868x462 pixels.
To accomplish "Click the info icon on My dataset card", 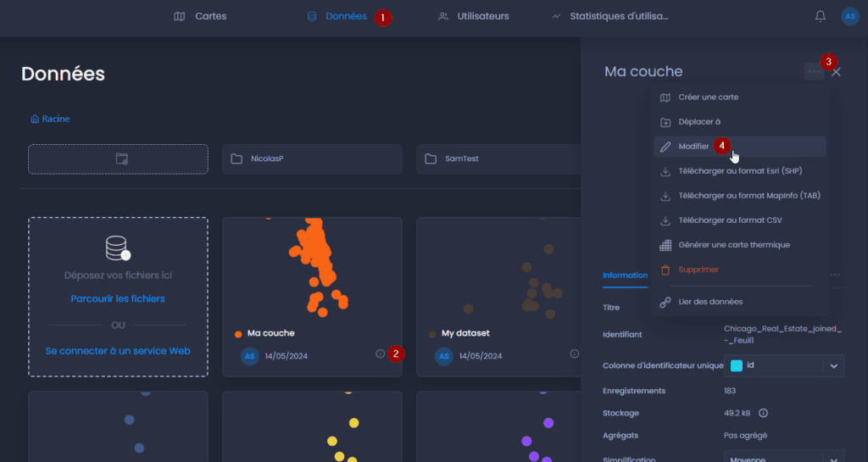I will [575, 353].
